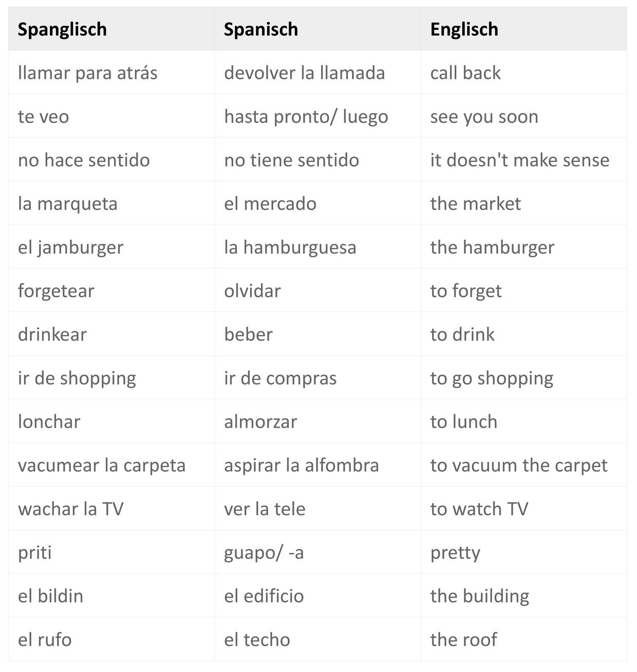Select the 'el mercado' cell
This screenshot has height=672, width=637.
pos(270,204)
